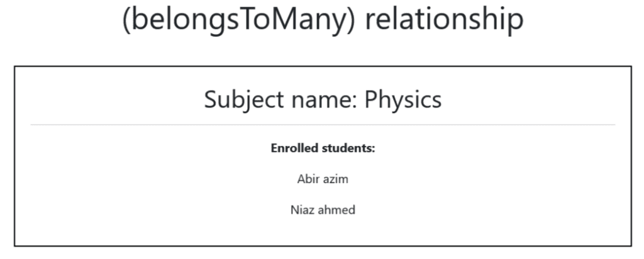The height and width of the screenshot is (259, 644).
Task: Click the left border of the subject card
Action: click(x=14, y=156)
